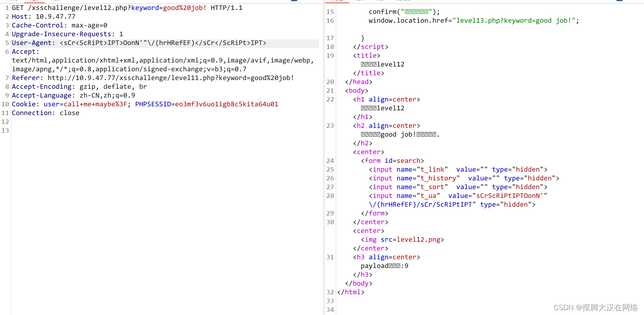Click the closing </script> tag in response

[x=370, y=47]
